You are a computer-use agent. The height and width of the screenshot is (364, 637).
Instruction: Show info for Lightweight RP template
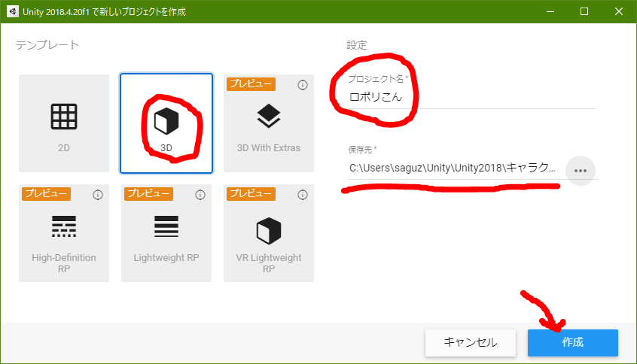tap(200, 195)
